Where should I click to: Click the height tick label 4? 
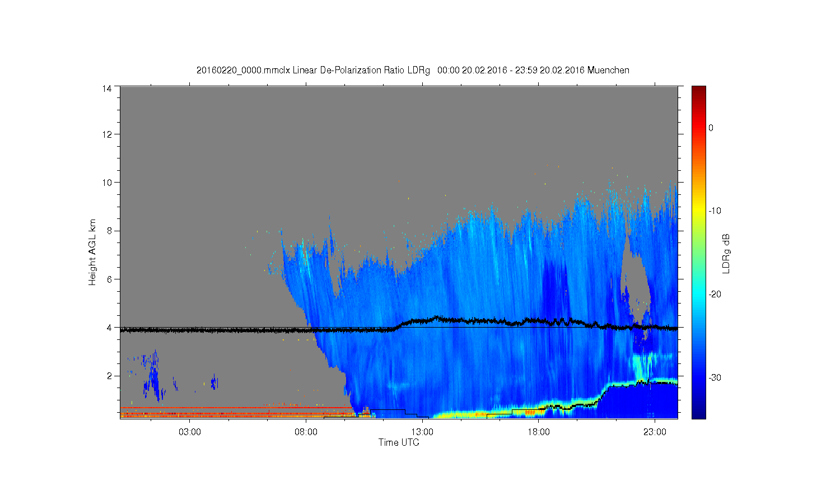point(109,327)
